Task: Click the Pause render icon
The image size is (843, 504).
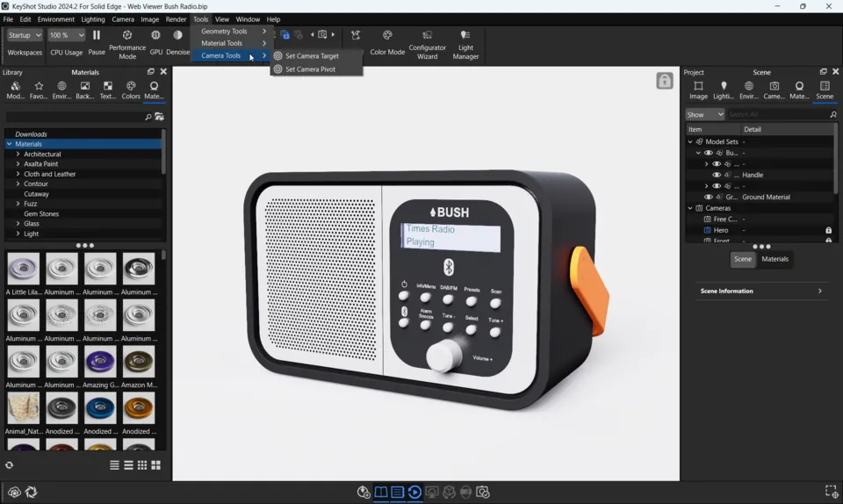Action: pyautogui.click(x=97, y=35)
